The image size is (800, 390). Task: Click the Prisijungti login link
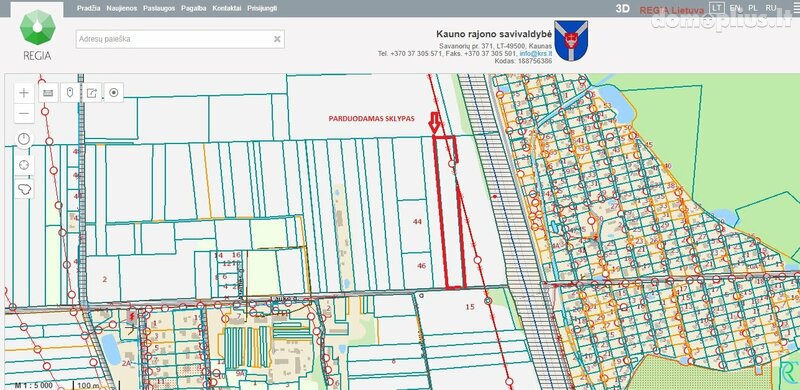pos(262,9)
